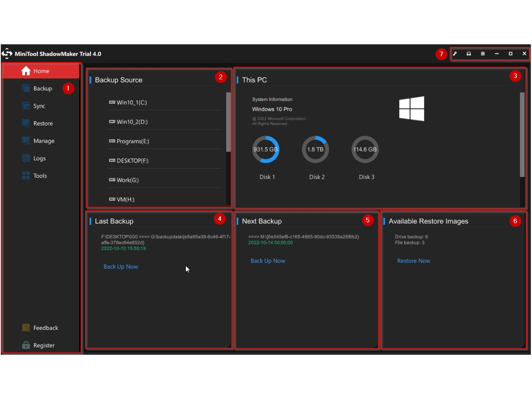Click Restore Now under Available Restore Images
Viewport: 532px width, 399px height.
coord(414,261)
